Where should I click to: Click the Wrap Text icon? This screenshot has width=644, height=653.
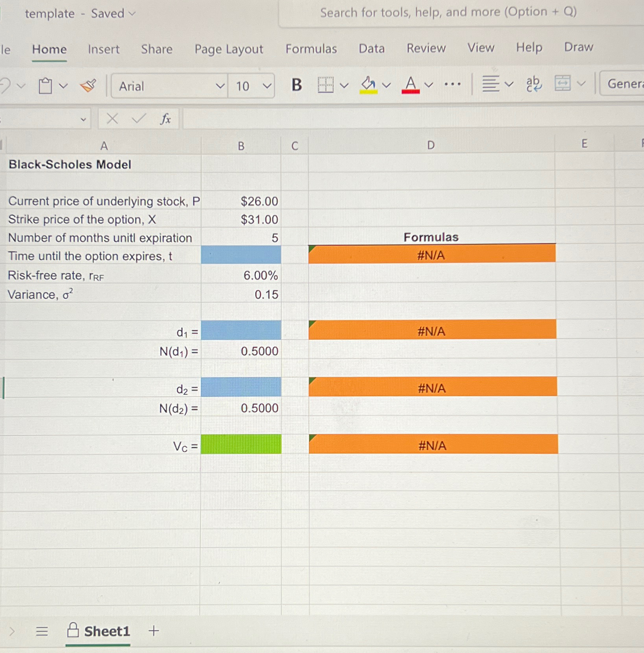click(533, 84)
